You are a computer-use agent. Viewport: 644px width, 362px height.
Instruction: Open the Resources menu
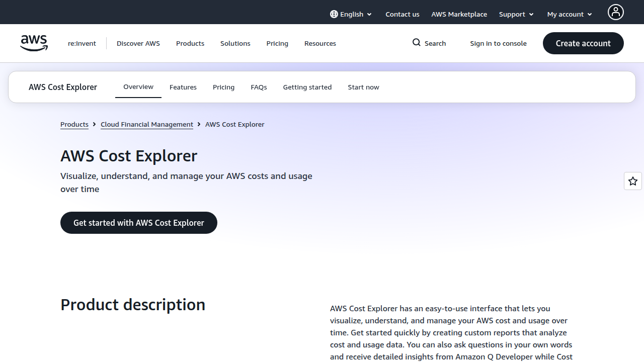tap(320, 43)
